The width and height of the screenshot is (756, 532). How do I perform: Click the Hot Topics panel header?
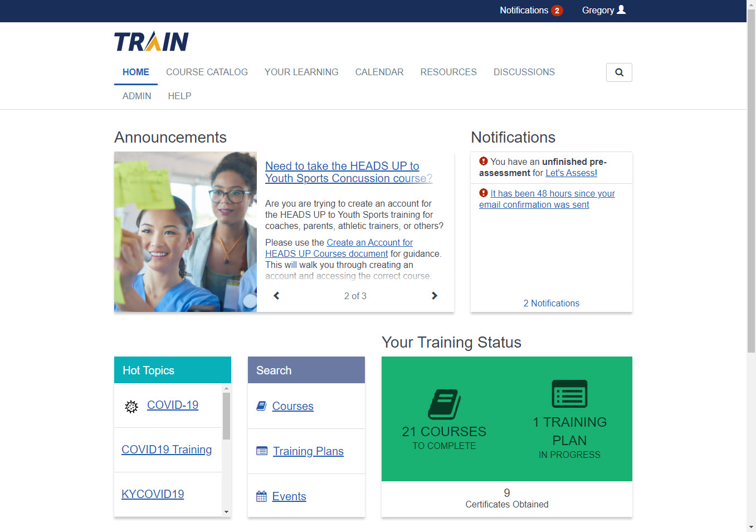tap(173, 370)
